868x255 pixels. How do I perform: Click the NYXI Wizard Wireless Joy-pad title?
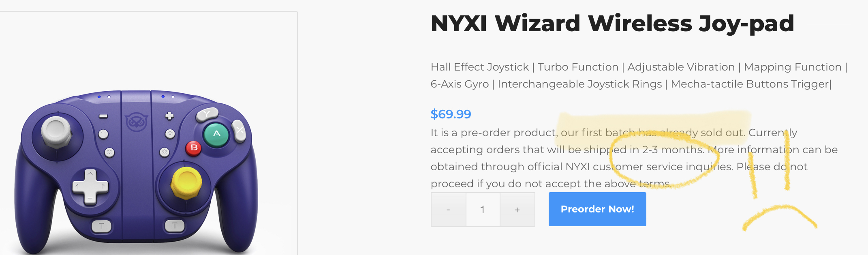(612, 24)
